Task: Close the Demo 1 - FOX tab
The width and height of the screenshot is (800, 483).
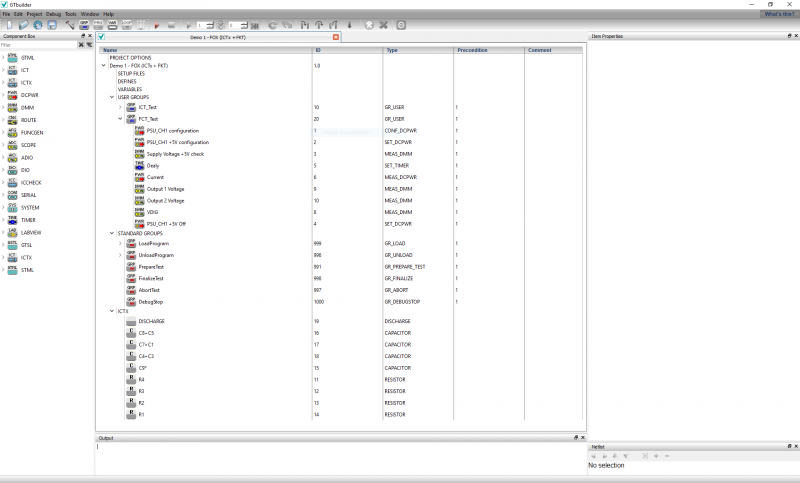Action: [x=336, y=37]
